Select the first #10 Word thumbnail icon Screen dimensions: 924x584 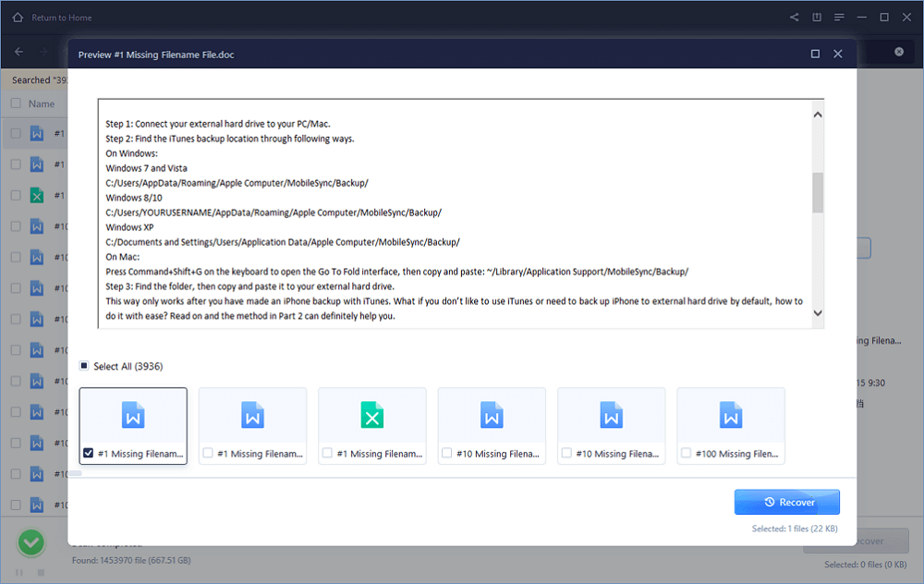492,415
